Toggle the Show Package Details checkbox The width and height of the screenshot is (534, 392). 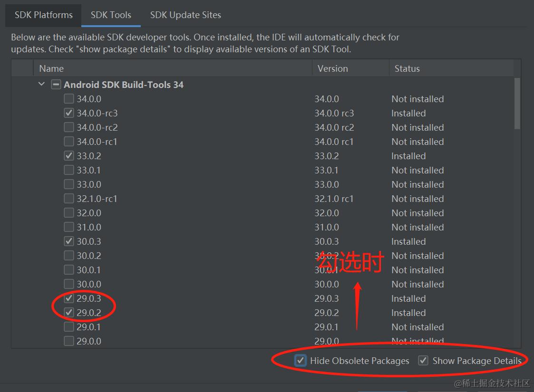coord(423,361)
